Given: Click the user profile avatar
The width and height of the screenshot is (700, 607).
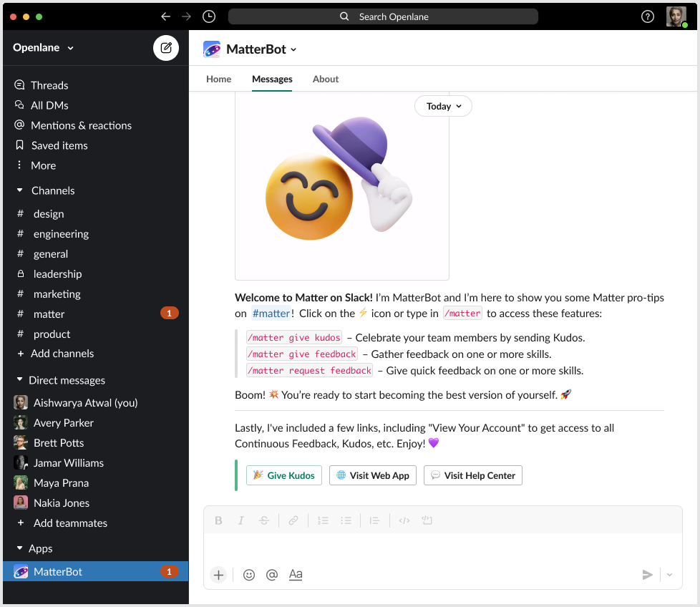Looking at the screenshot, I should [x=676, y=16].
